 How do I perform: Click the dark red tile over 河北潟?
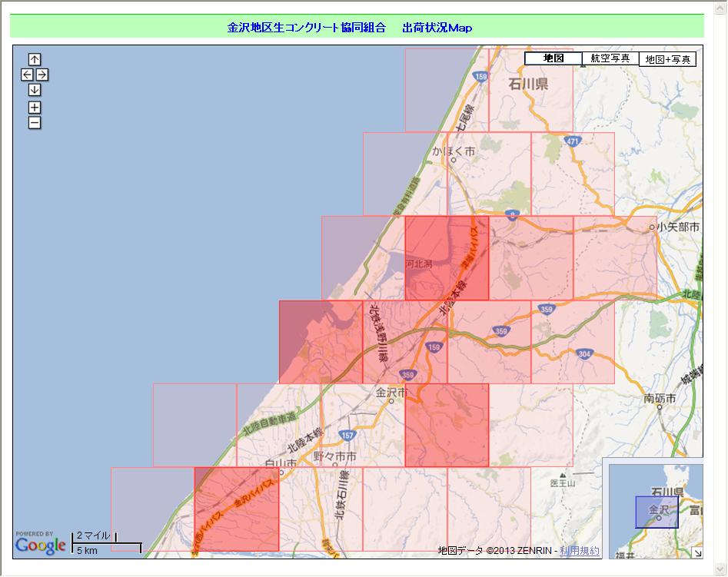[x=447, y=258]
